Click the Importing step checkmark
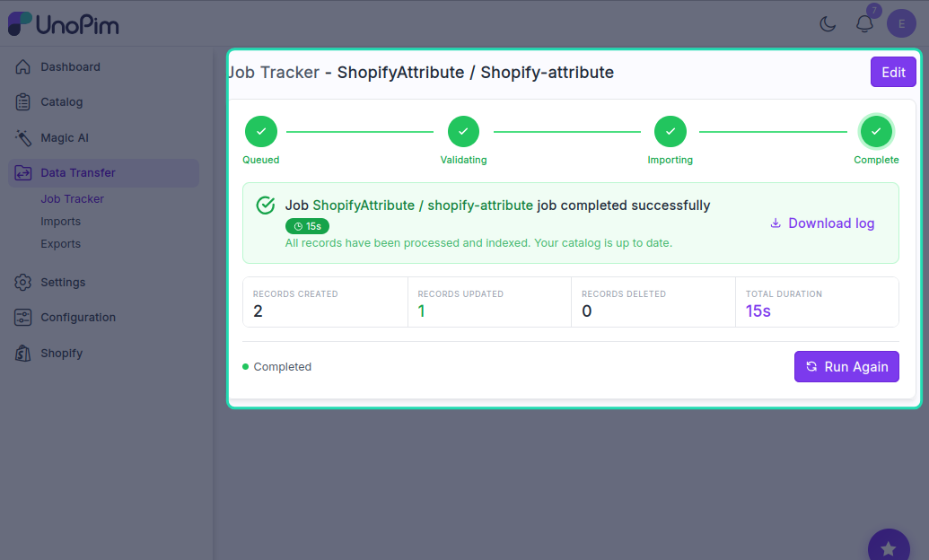Image resolution: width=929 pixels, height=560 pixels. click(670, 132)
